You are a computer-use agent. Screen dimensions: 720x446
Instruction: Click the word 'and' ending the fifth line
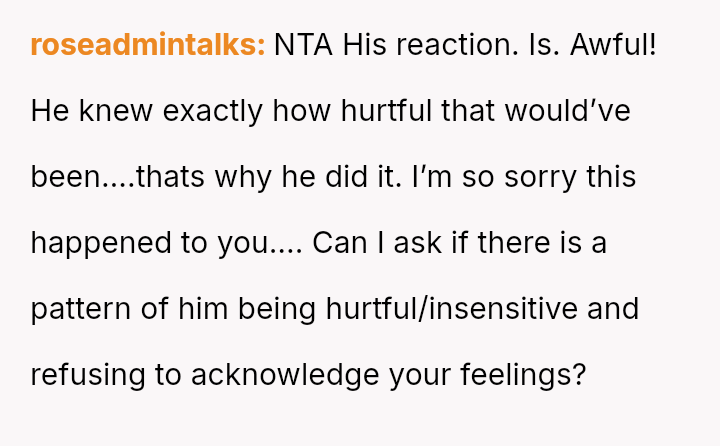pyautogui.click(x=613, y=309)
